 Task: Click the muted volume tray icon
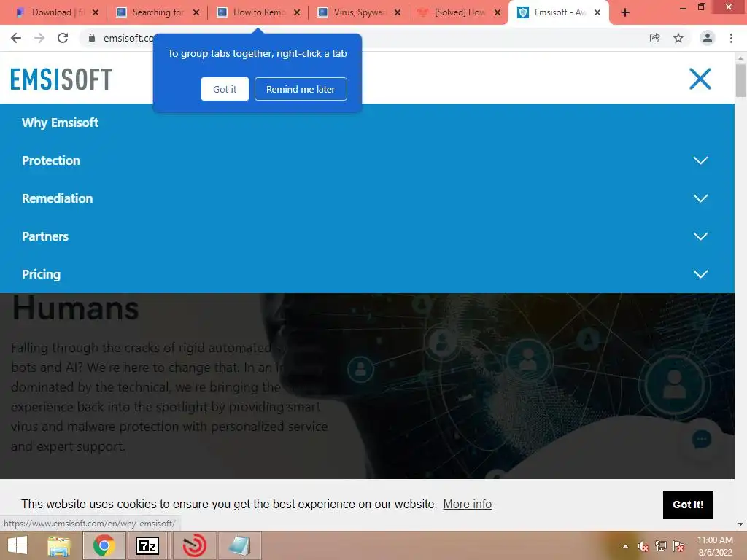click(643, 546)
